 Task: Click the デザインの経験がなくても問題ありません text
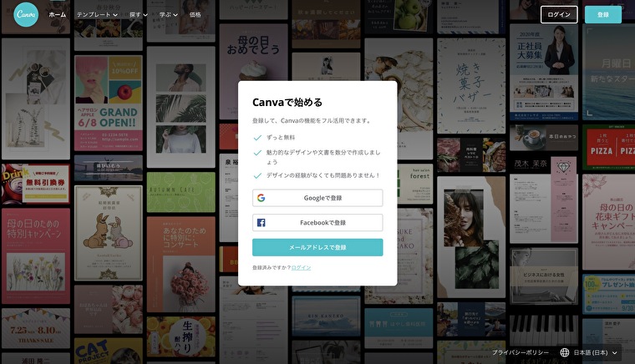323,175
